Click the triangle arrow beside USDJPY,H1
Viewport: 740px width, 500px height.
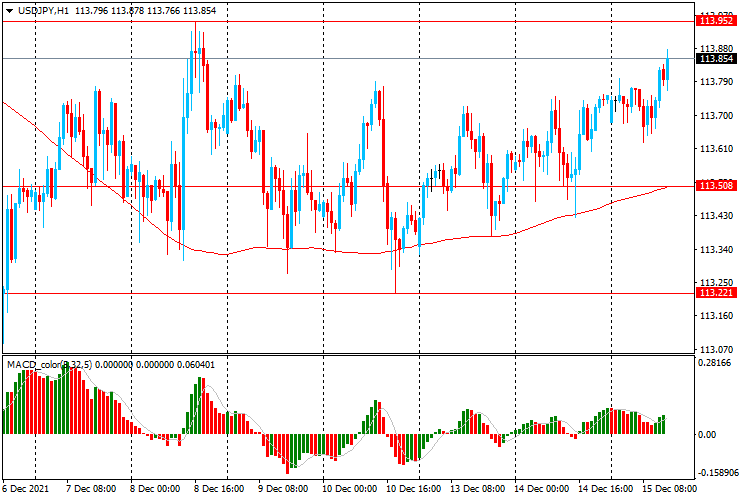point(9,9)
